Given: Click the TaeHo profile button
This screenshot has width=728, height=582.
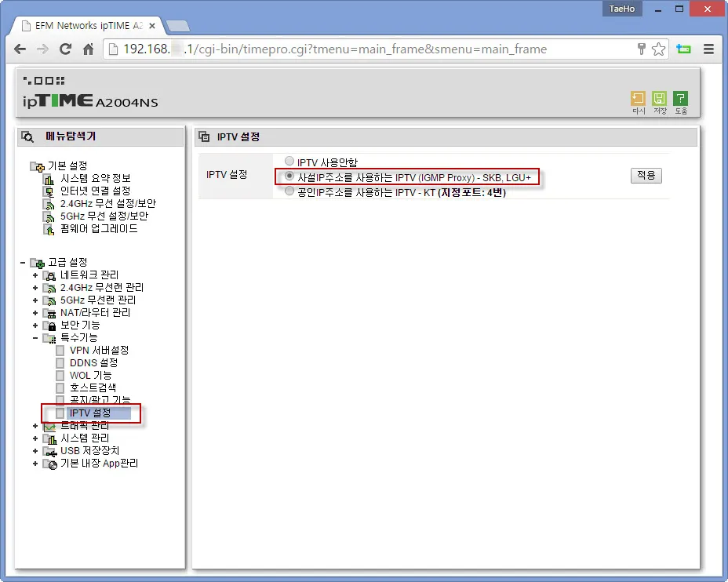Looking at the screenshot, I should coord(621,9).
